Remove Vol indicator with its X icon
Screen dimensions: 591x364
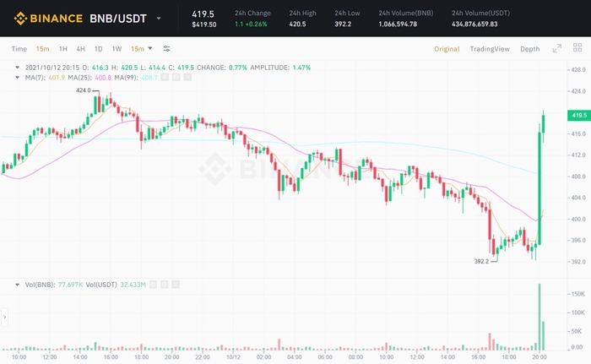176,285
